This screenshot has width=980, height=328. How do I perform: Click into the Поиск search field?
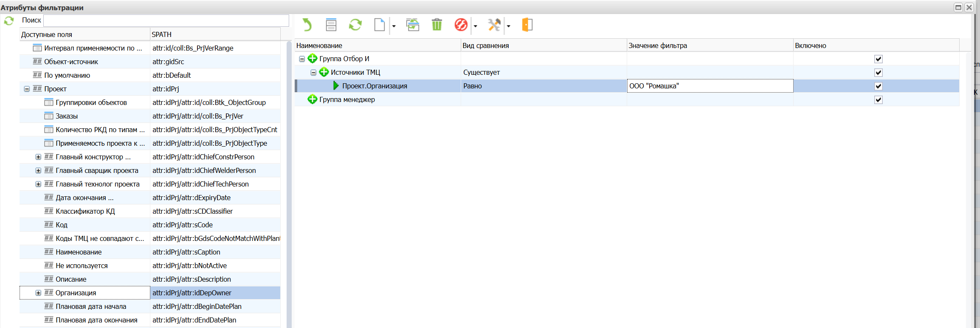point(166,20)
